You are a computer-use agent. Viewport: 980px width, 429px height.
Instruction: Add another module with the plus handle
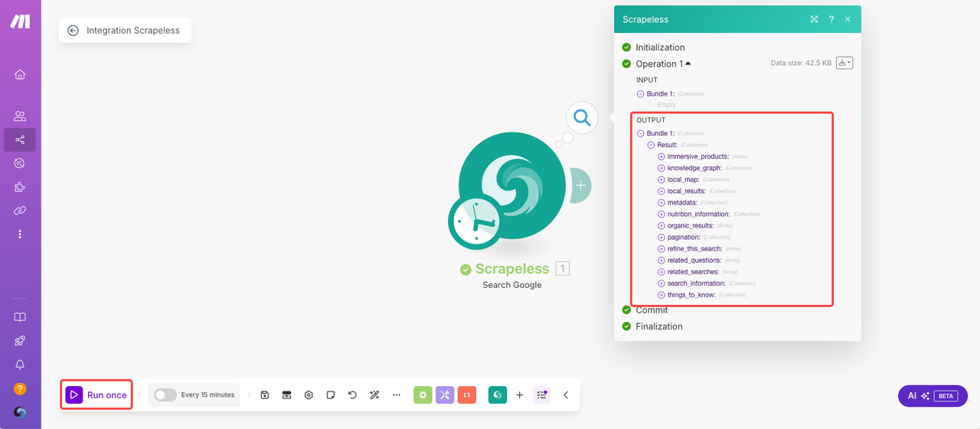[x=581, y=185]
